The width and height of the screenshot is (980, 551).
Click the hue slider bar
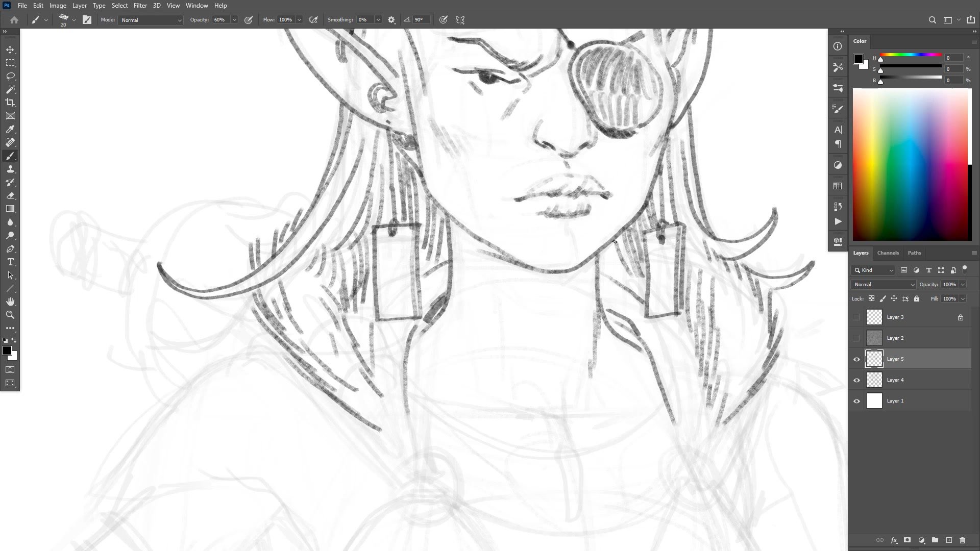[911, 55]
